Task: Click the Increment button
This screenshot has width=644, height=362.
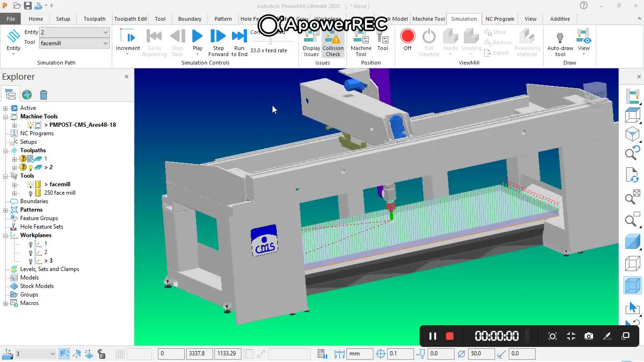Action: 128,42
